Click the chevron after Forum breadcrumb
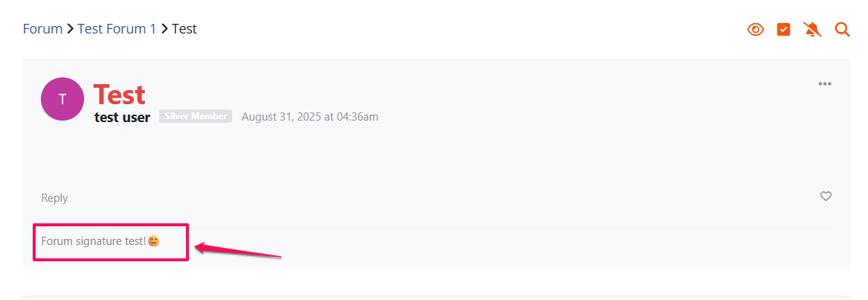The height and width of the screenshot is (300, 868). 71,29
